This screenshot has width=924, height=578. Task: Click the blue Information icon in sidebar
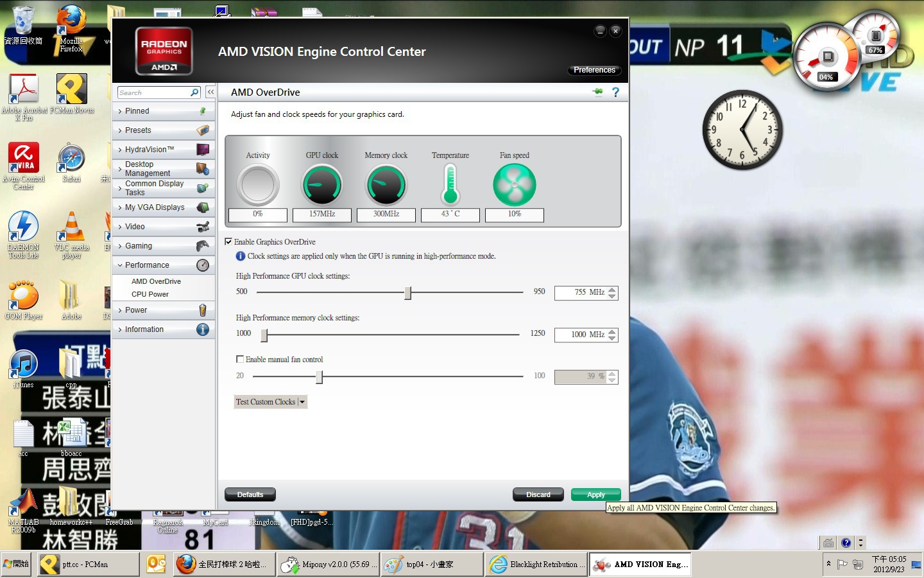[203, 329]
